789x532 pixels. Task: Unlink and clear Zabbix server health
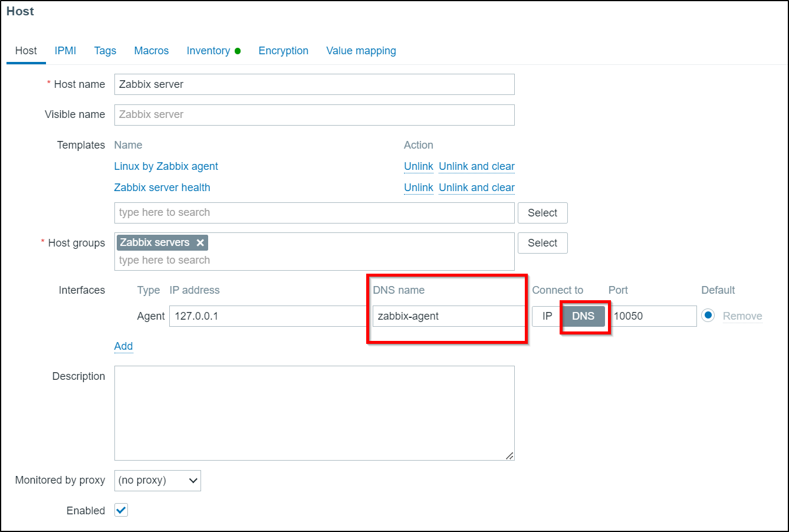tap(477, 188)
